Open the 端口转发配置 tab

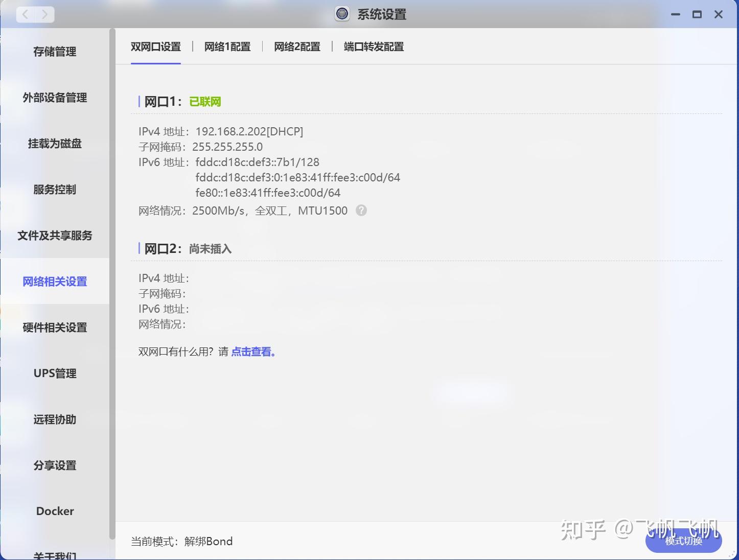coord(373,46)
